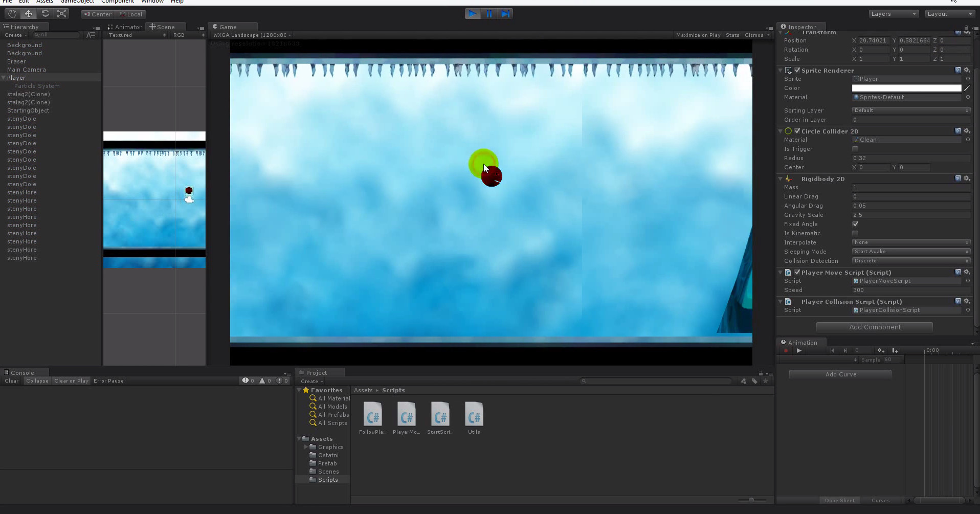The width and height of the screenshot is (980, 514).
Task: Open the Layers dropdown
Action: (x=893, y=14)
